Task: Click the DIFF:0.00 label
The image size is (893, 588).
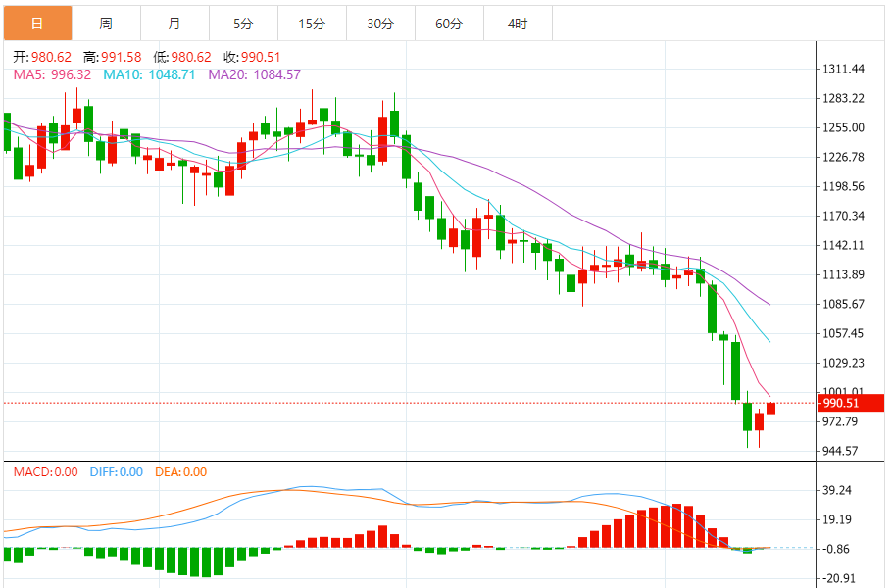Action: [x=117, y=472]
